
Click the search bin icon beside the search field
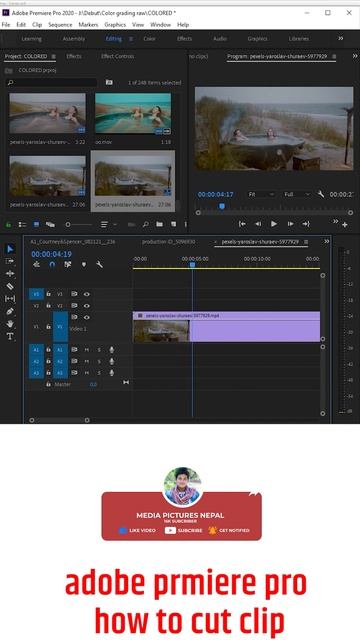pos(109,82)
